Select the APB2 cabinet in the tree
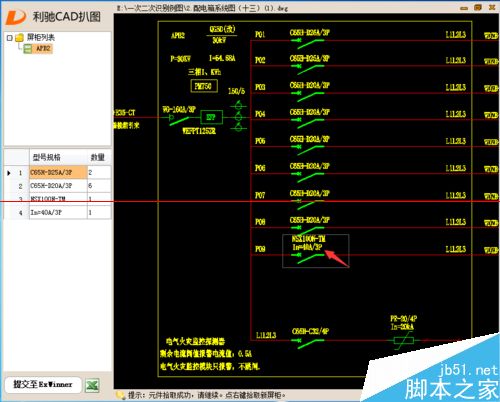The height and width of the screenshot is (402, 500). [43, 49]
